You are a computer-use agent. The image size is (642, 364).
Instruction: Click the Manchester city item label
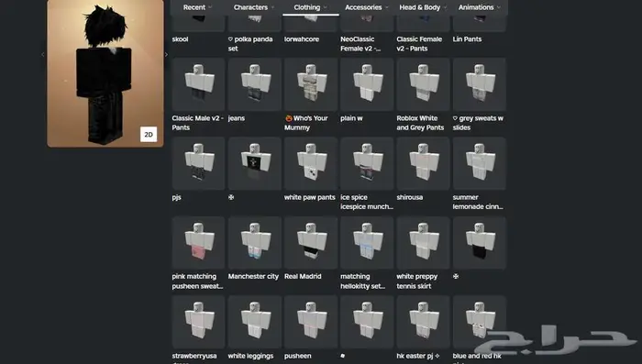click(253, 276)
